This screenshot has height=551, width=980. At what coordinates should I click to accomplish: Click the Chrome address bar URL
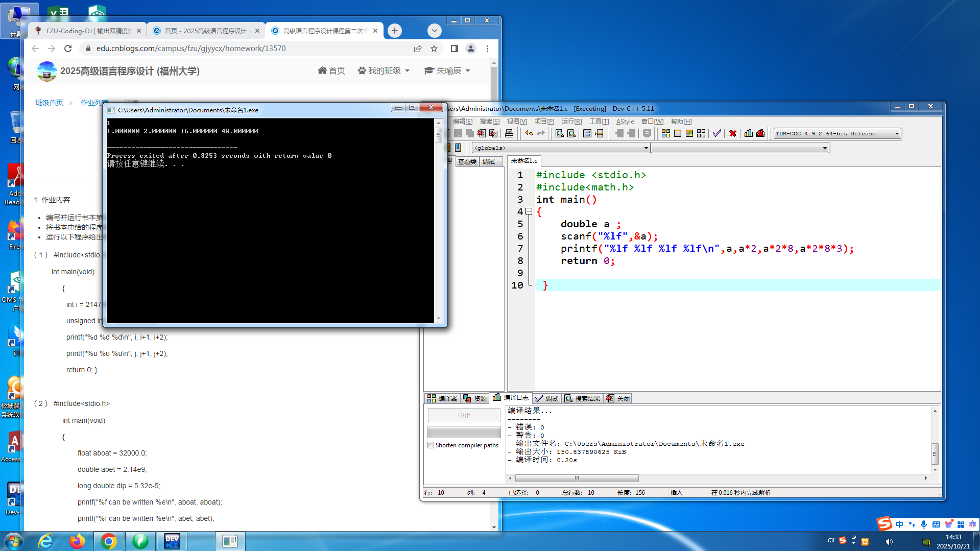[x=191, y=49]
